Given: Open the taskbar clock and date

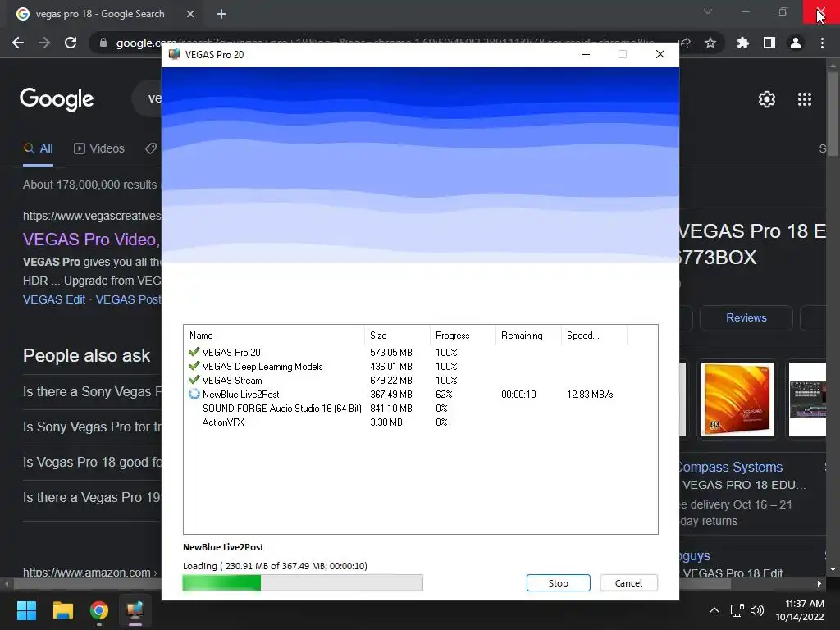Looking at the screenshot, I should point(800,610).
